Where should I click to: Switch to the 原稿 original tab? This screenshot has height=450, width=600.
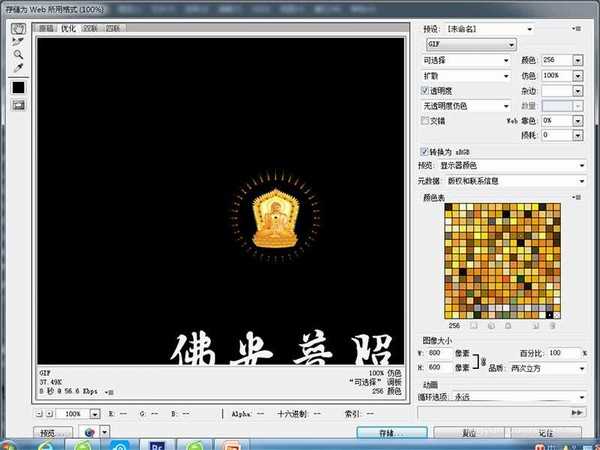tap(47, 28)
